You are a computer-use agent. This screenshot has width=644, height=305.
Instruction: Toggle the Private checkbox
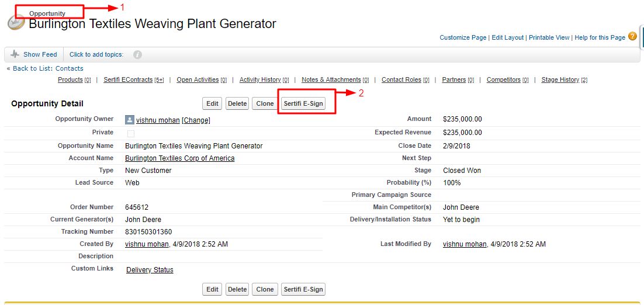[x=130, y=133]
